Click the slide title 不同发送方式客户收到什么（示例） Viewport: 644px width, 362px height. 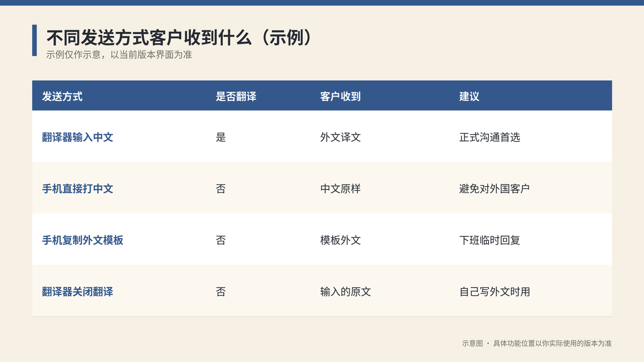click(179, 38)
